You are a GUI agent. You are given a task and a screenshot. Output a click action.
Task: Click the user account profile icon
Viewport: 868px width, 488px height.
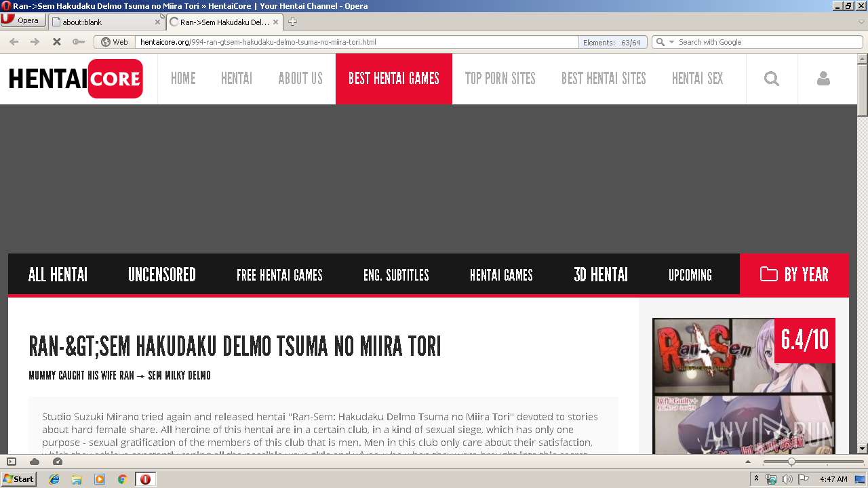pyautogui.click(x=823, y=79)
